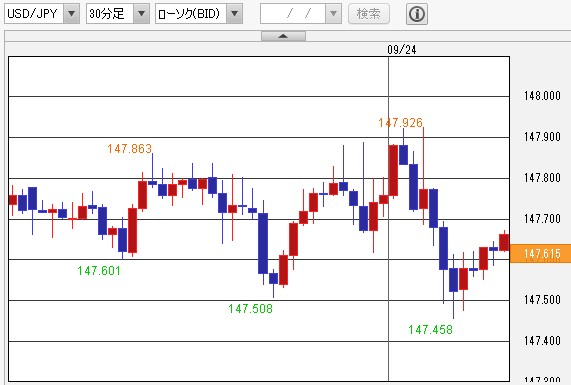Open the ローソク(BID) chart type dropdown arrow
This screenshot has width=571, height=385.
(x=235, y=14)
